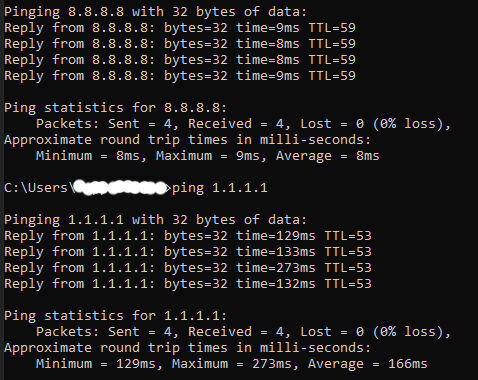This screenshot has height=380, width=478.
Task: Click the 'ping 1.1.1.1' command text
Action: click(220, 188)
